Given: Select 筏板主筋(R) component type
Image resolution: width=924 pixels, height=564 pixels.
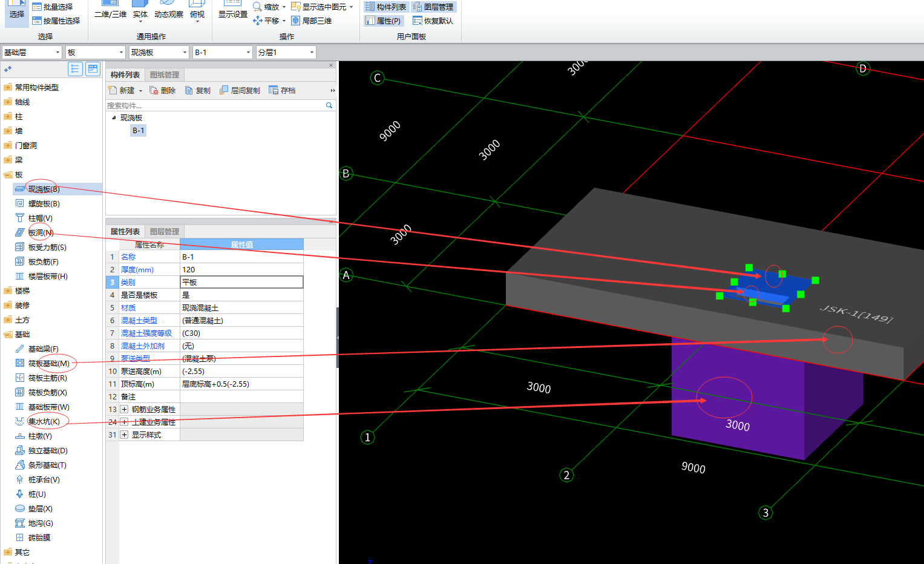Looking at the screenshot, I should 47,378.
